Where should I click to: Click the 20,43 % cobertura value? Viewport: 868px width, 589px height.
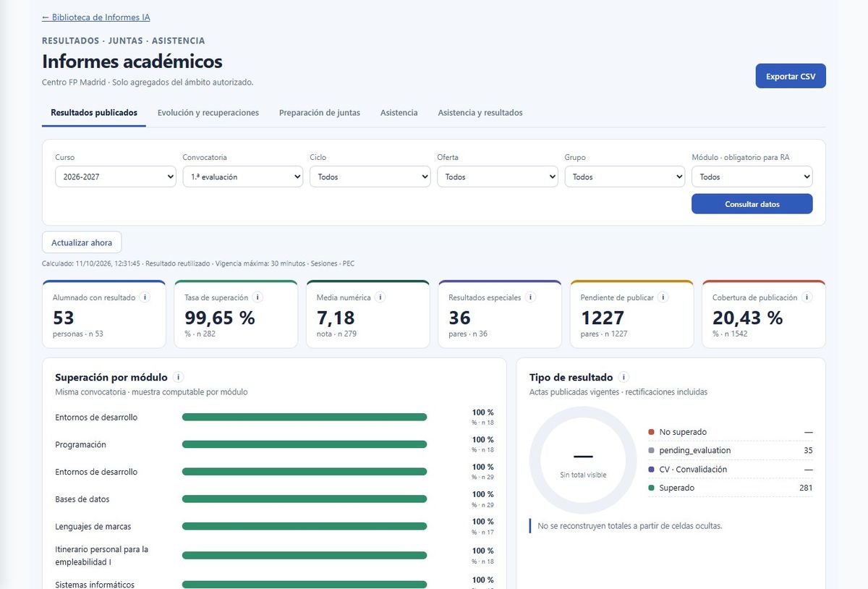[x=748, y=318]
